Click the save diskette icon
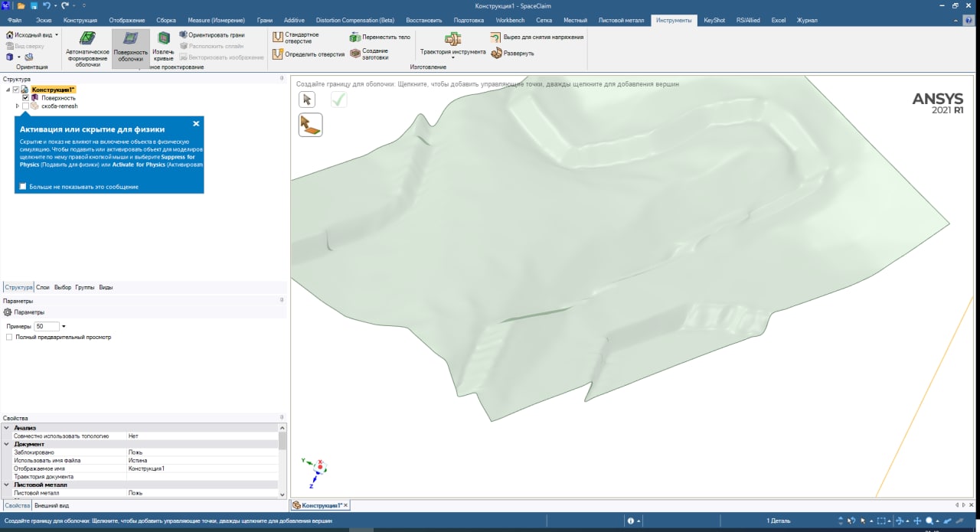This screenshot has height=532, width=980. 34,5
